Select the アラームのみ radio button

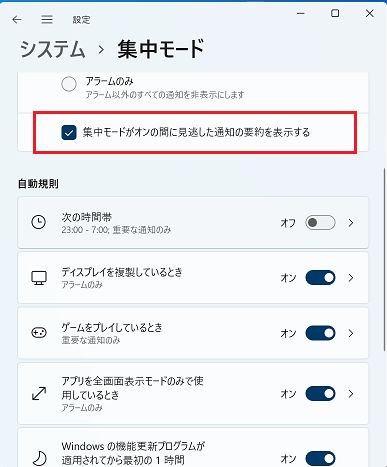click(69, 84)
